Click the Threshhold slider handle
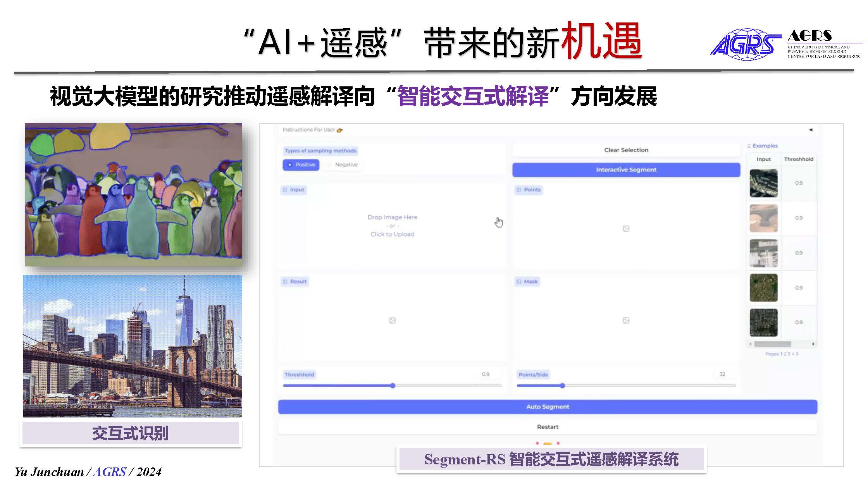This screenshot has height=488, width=868. 393,386
